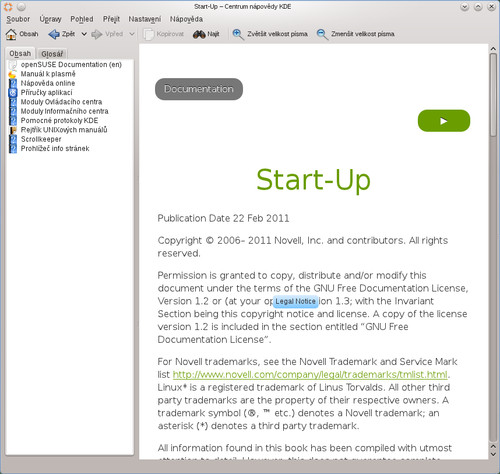This screenshot has width=500, height=474.
Task: Switch to the Glosář tab
Action: coord(52,54)
